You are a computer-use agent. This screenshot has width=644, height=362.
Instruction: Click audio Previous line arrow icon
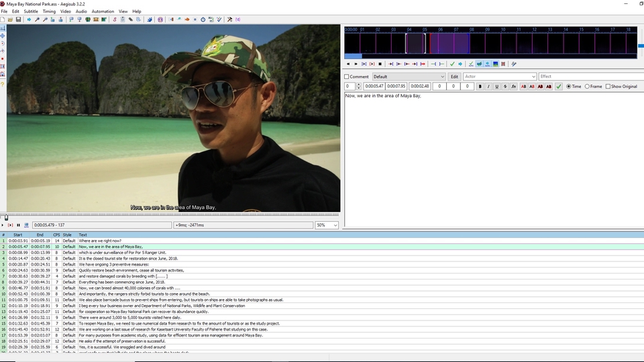[x=348, y=64]
